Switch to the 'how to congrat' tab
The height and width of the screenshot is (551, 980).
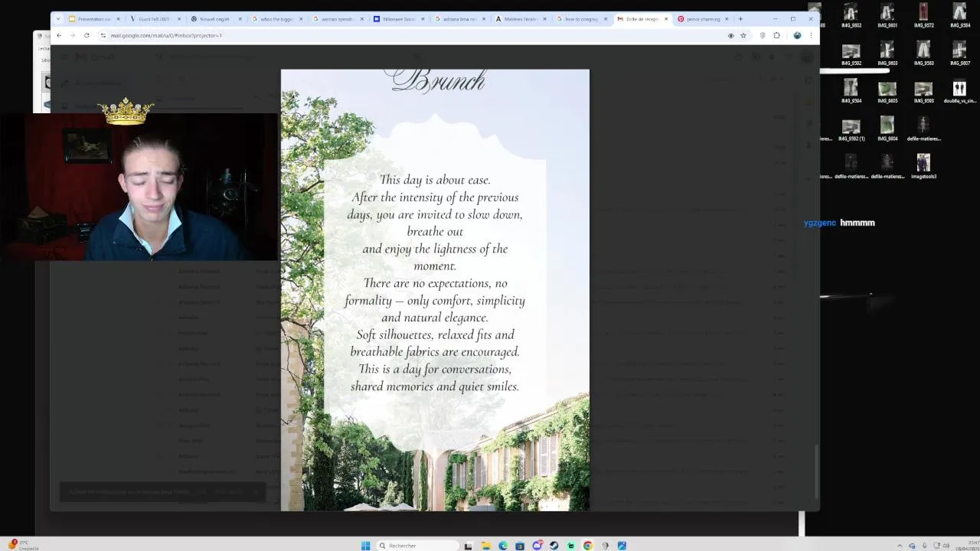coord(582,19)
